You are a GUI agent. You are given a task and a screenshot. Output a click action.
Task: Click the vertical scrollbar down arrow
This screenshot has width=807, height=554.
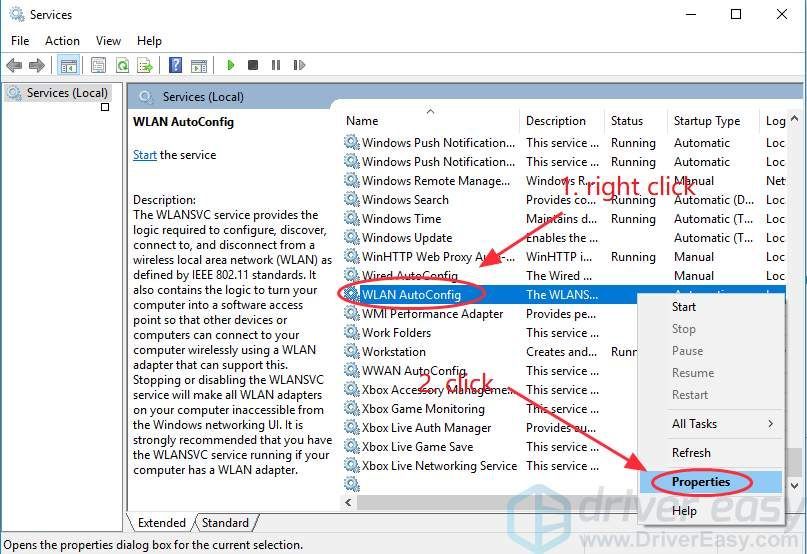coord(794,486)
